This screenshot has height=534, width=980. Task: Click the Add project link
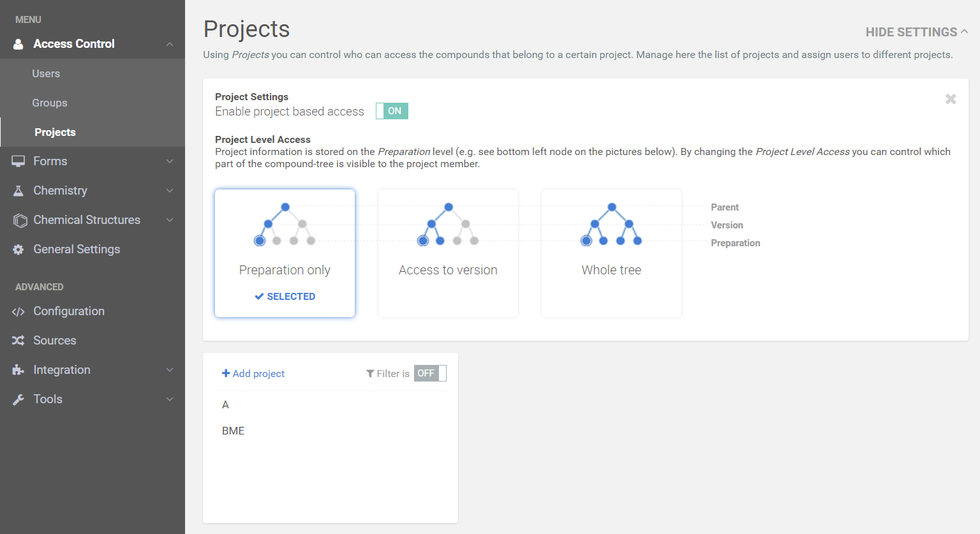point(253,373)
